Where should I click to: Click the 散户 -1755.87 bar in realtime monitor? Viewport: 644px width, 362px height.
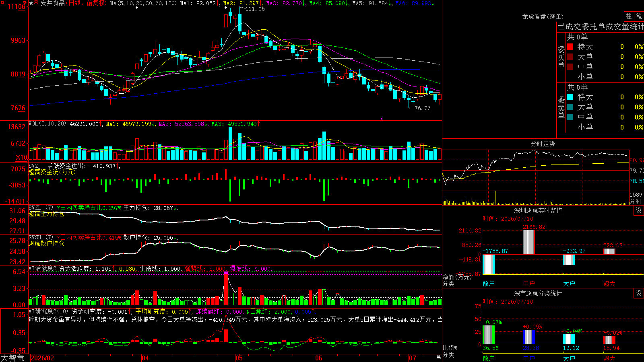click(x=489, y=264)
